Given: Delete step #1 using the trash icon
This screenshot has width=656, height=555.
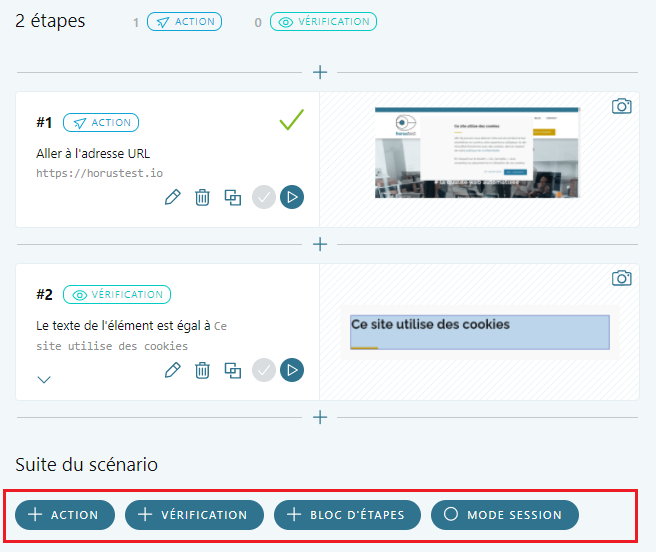Looking at the screenshot, I should click(x=202, y=197).
